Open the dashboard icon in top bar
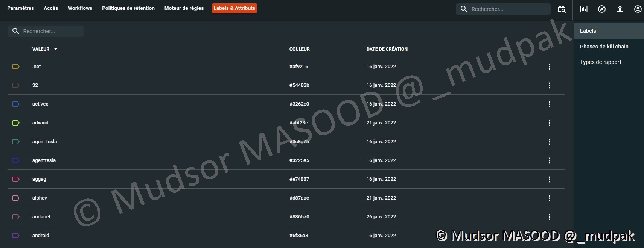The width and height of the screenshot is (644, 248). (584, 9)
